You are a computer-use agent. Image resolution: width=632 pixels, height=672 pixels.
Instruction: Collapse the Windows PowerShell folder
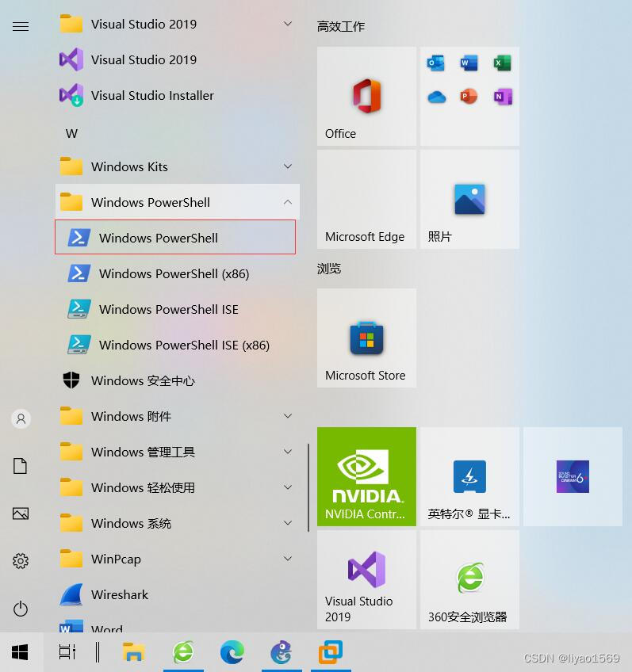[178, 202]
